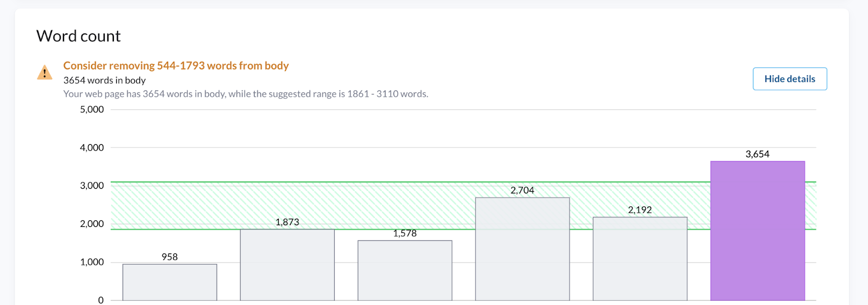Viewport: 868px width, 305px height.
Task: Click the orange warning triangle icon
Action: [44, 72]
